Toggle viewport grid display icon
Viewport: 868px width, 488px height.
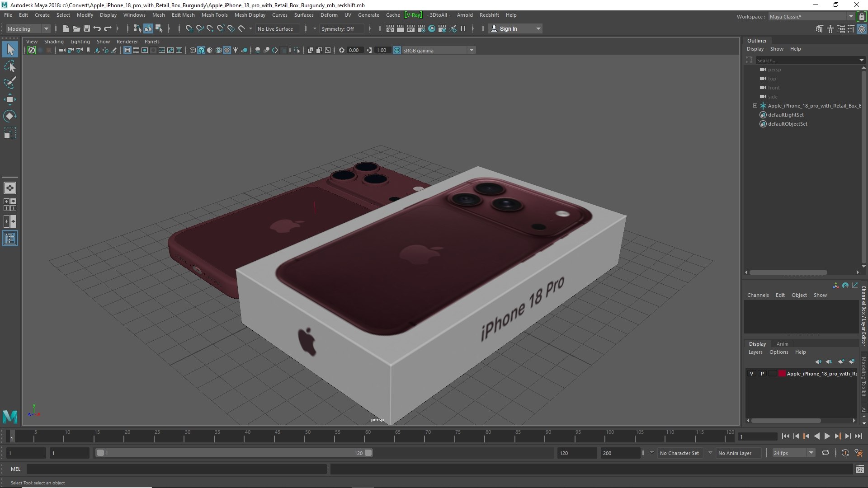point(127,50)
